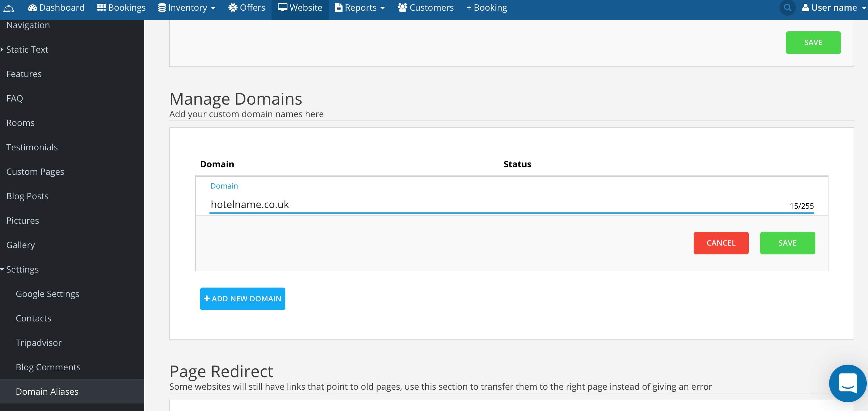Click the Customers people icon
868x411 pixels.
(402, 8)
